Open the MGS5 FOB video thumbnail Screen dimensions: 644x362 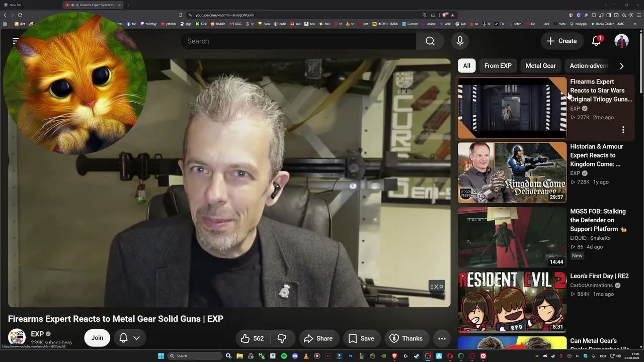512,237
